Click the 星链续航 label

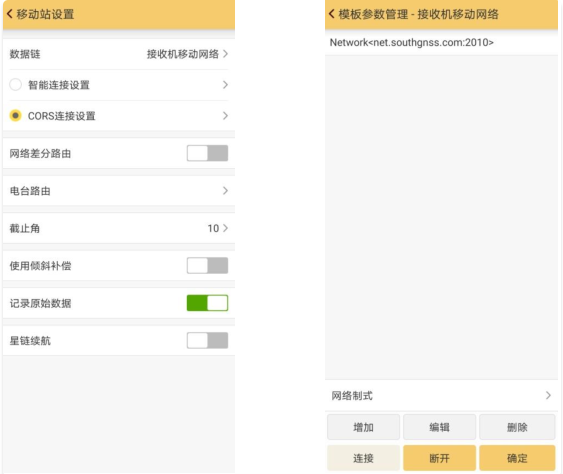[30, 340]
